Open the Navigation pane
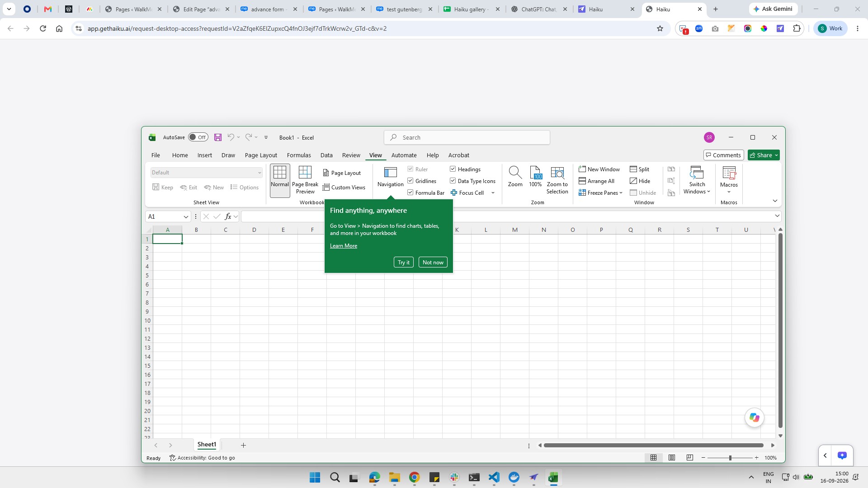The height and width of the screenshot is (488, 868). tap(390, 177)
